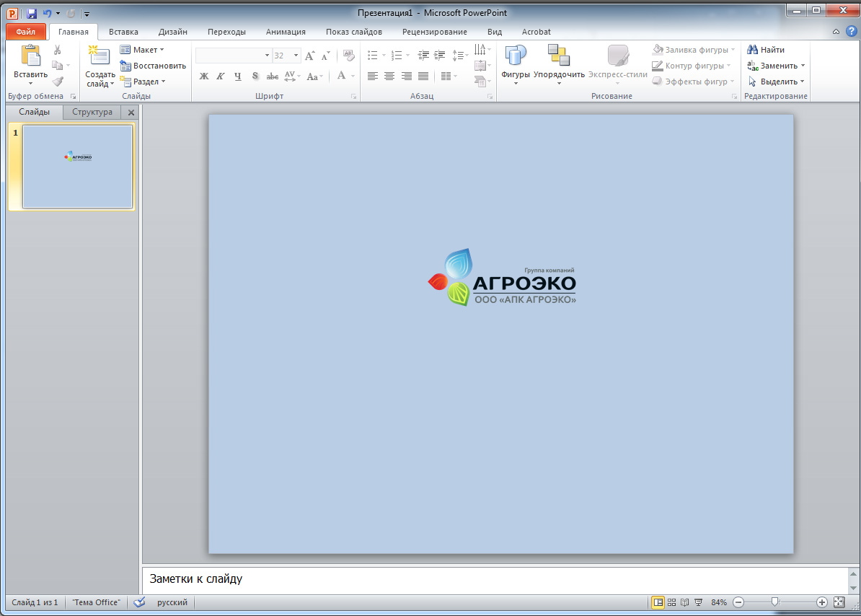Decrease font size with small A icon
This screenshot has width=861, height=616.
point(326,56)
